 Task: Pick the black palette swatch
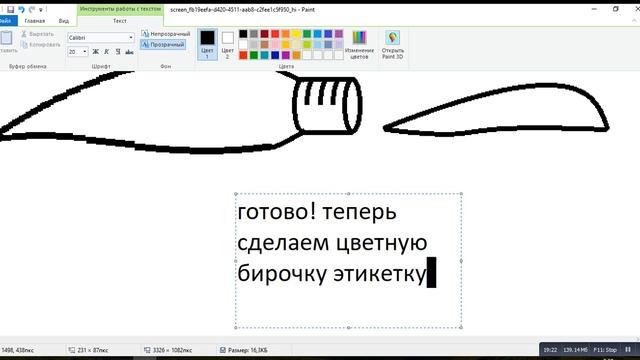(243, 34)
